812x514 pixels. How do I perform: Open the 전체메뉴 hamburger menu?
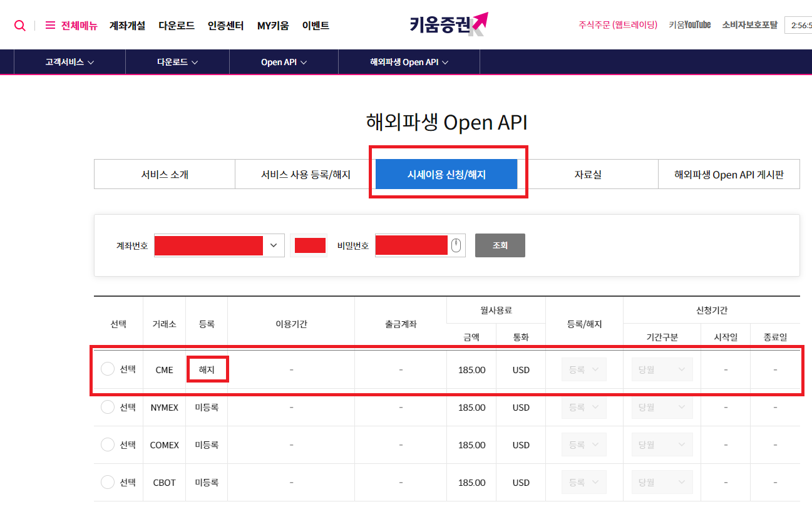71,26
